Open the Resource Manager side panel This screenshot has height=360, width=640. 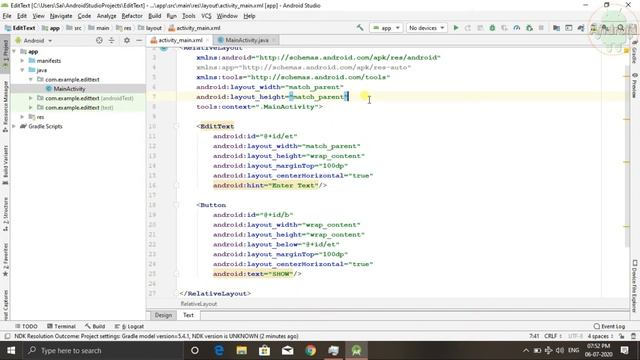point(5,106)
